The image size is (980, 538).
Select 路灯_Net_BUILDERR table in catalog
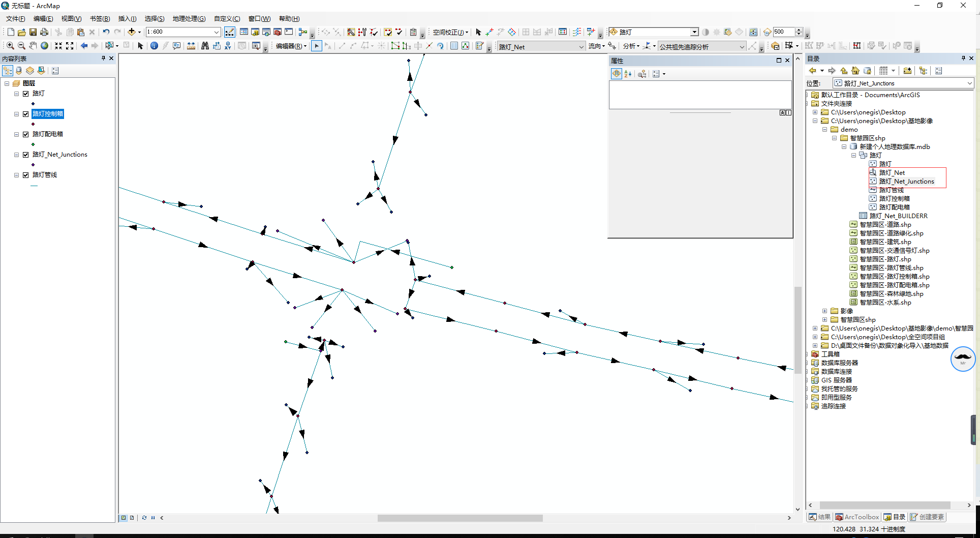coord(898,216)
